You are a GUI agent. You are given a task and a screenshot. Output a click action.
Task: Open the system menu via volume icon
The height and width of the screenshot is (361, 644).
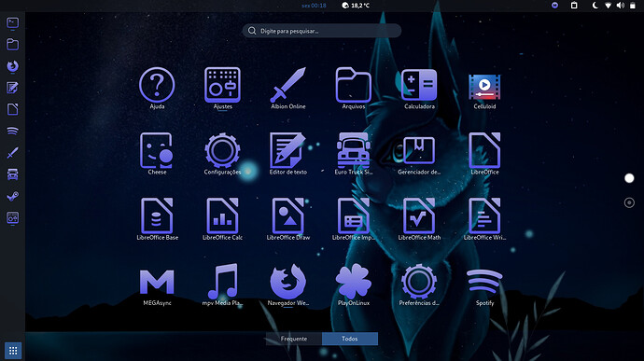pos(621,6)
